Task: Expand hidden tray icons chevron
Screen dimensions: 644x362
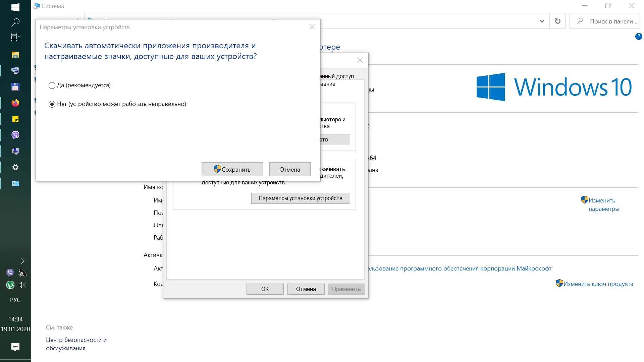Action: tap(22, 261)
